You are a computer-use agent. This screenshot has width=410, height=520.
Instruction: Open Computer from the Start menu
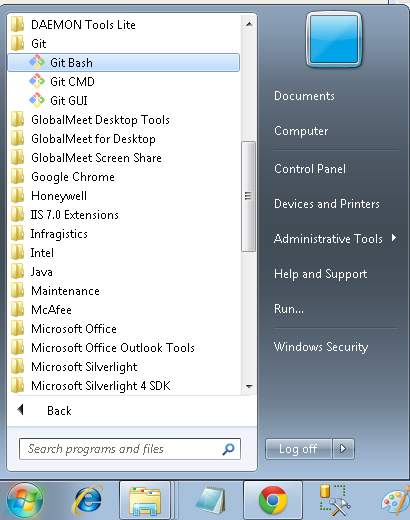click(x=301, y=131)
